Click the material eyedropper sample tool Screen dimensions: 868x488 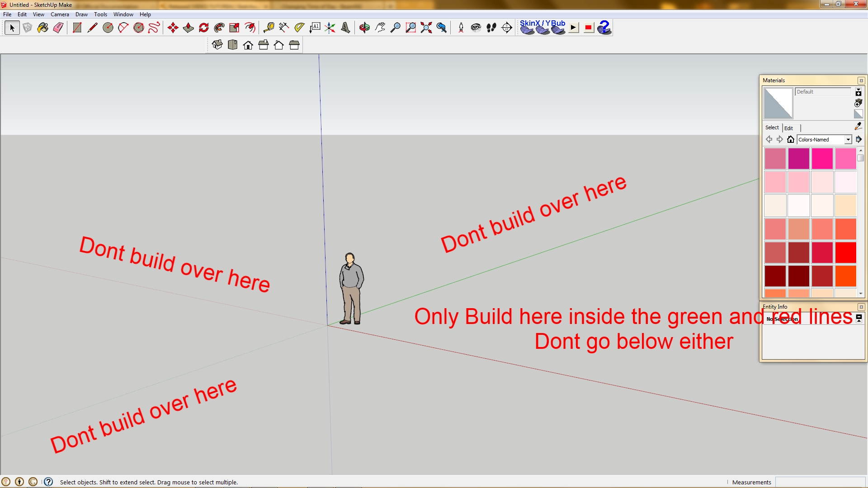point(858,127)
